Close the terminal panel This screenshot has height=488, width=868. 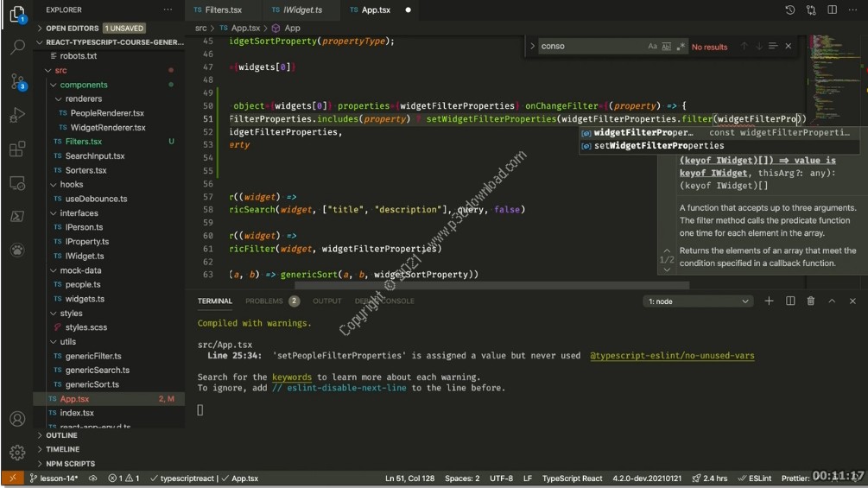click(x=852, y=301)
